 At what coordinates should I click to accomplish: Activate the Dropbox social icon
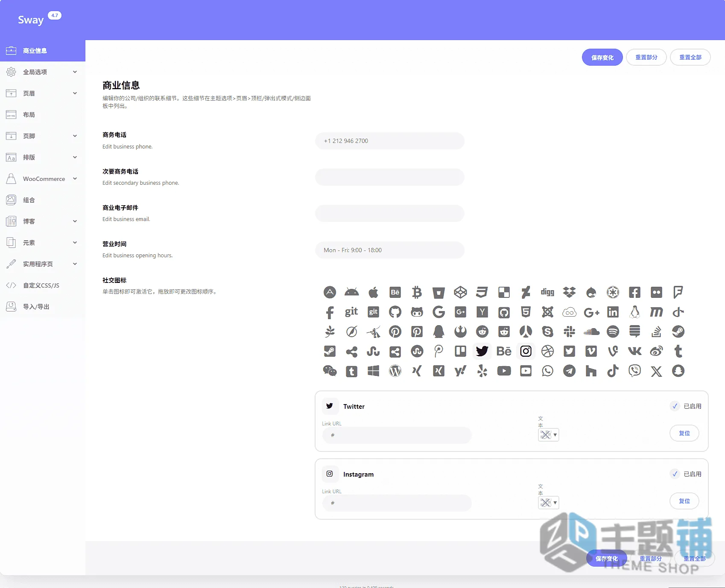[x=569, y=292]
